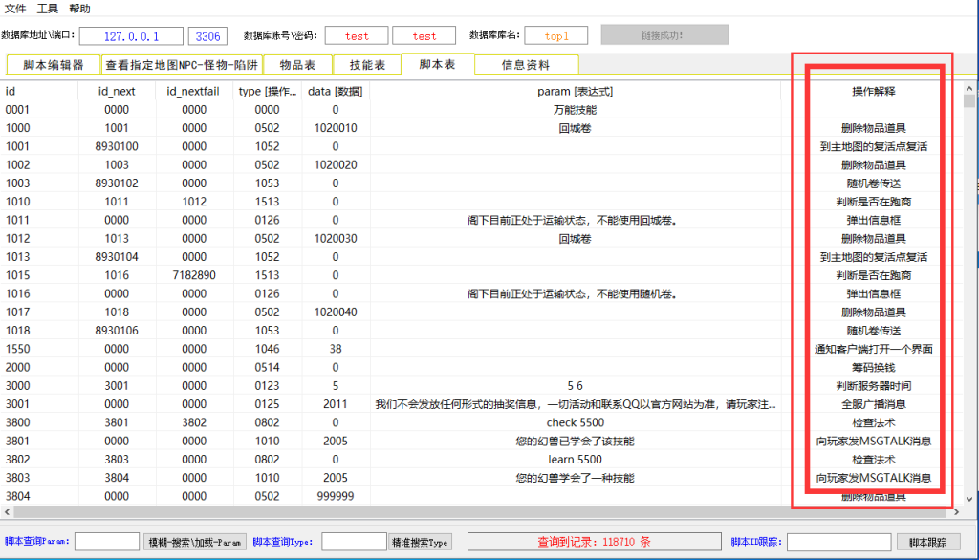This screenshot has width=979, height=560.
Task: Switch to the 物品表 tab
Action: 298,65
